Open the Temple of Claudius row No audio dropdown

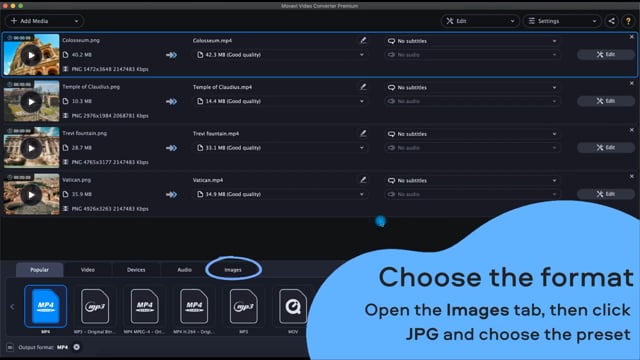tap(472, 101)
